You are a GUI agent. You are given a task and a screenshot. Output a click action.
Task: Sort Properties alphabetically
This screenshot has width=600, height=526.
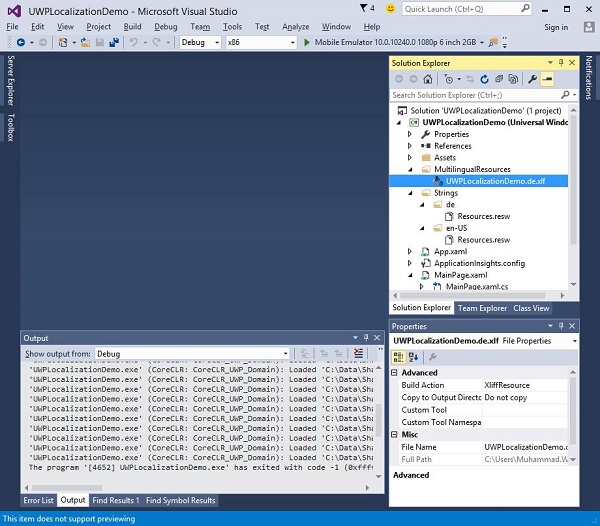(414, 357)
